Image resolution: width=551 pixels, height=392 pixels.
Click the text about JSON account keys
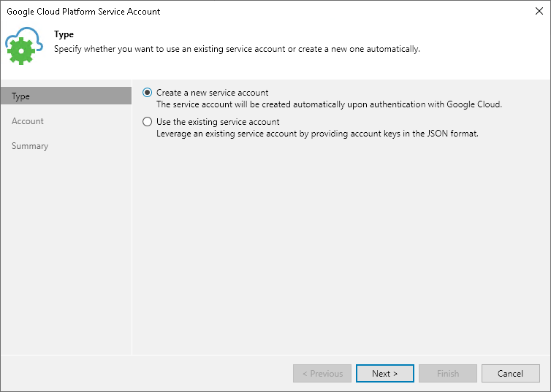(317, 134)
